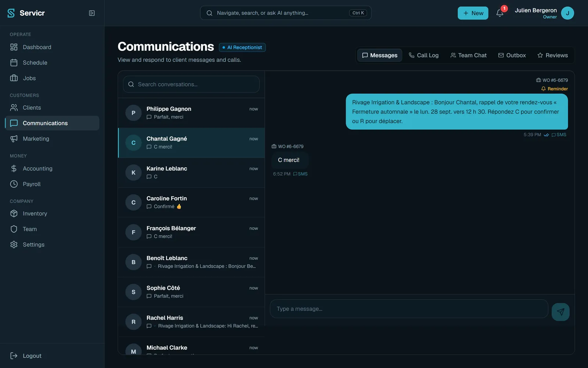The width and height of the screenshot is (588, 368).
Task: Open the Communications page in sidebar
Action: [52, 123]
